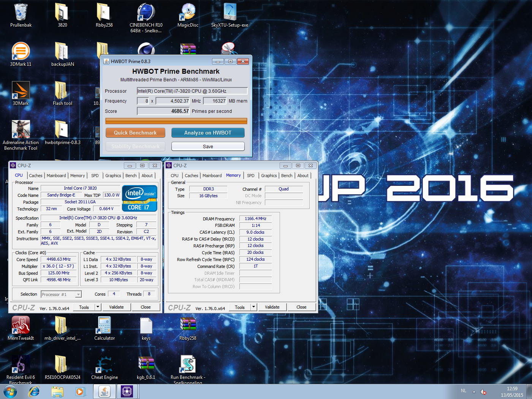Open Rbby258 archive near bottom
Viewport: 532px width, 399px height.
188,328
